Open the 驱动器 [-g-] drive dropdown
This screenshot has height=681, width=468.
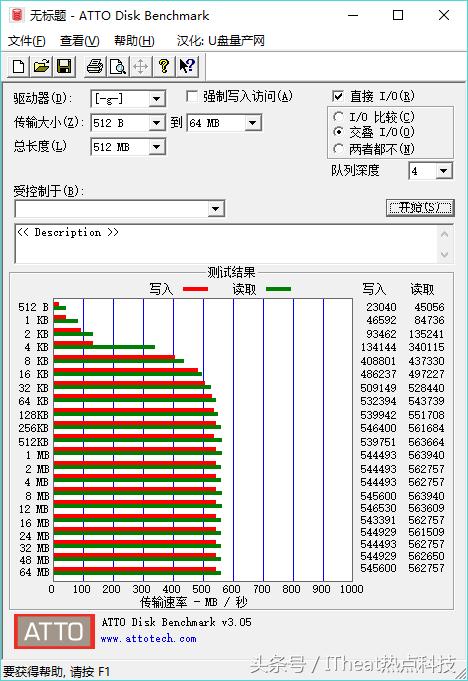coord(156,99)
